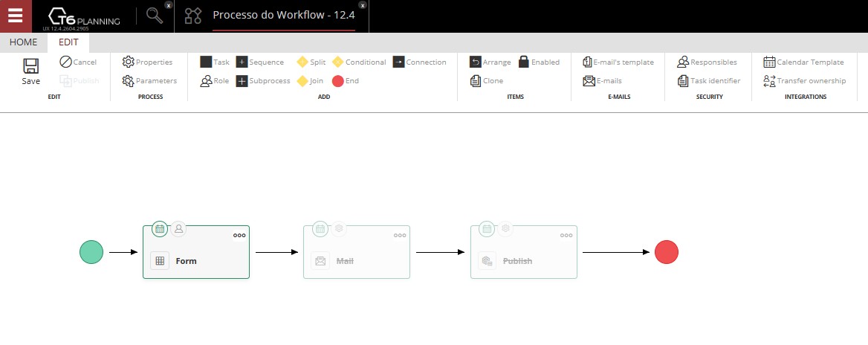Select the arrow from start to Form

tap(123, 253)
